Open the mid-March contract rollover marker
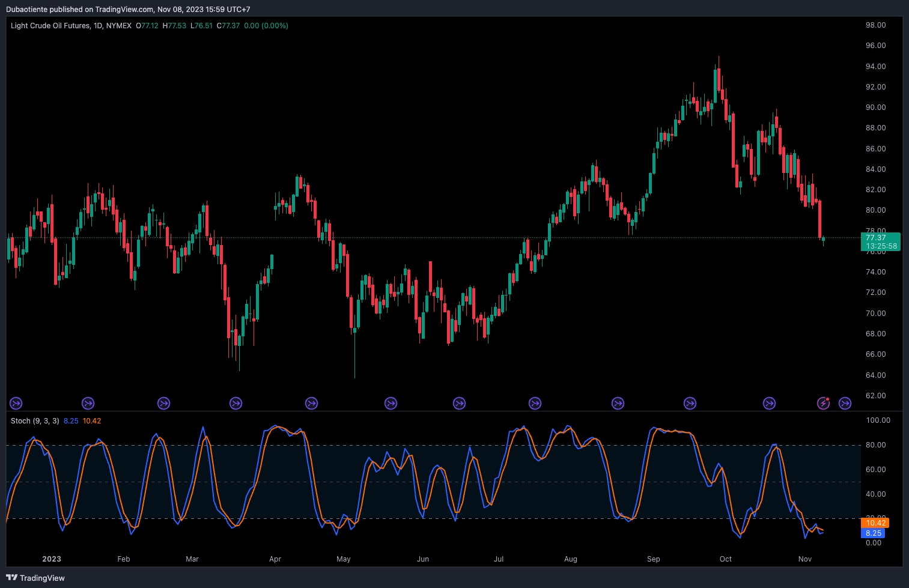909x588 pixels. [x=236, y=404]
